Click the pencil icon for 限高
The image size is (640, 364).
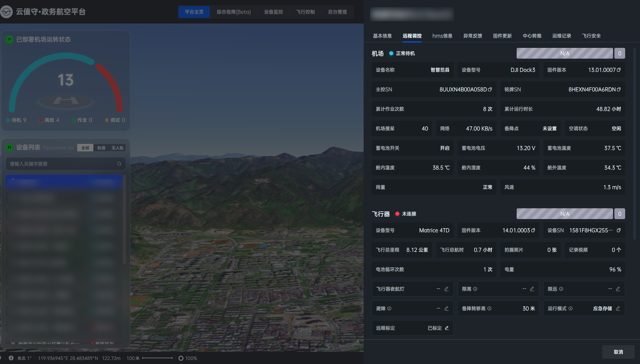coord(532,289)
